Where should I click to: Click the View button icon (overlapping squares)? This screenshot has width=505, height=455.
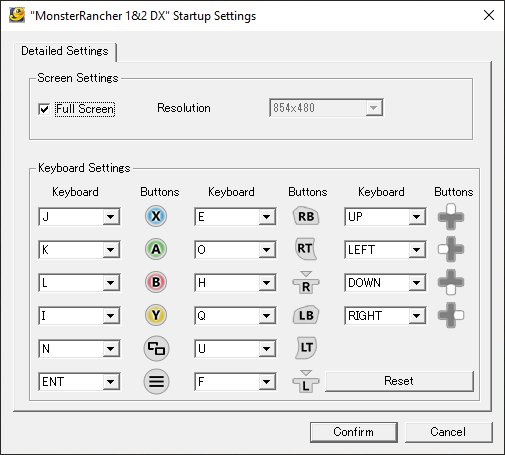tap(156, 348)
